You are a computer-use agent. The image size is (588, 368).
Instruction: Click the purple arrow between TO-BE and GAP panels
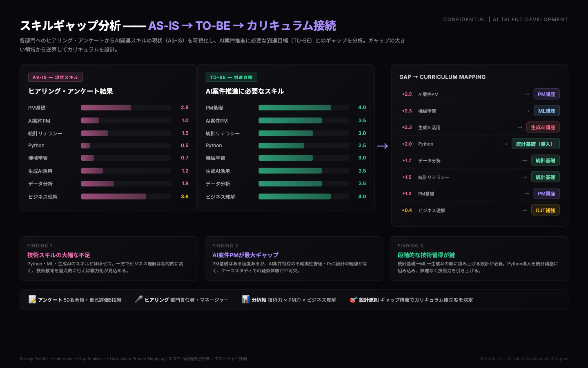point(383,146)
